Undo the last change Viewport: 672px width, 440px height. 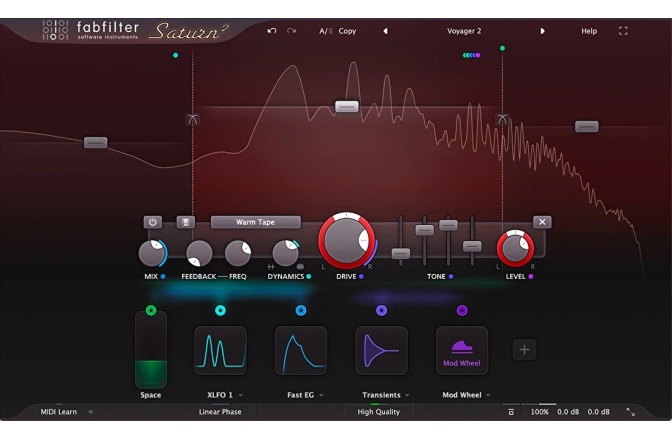tap(272, 31)
